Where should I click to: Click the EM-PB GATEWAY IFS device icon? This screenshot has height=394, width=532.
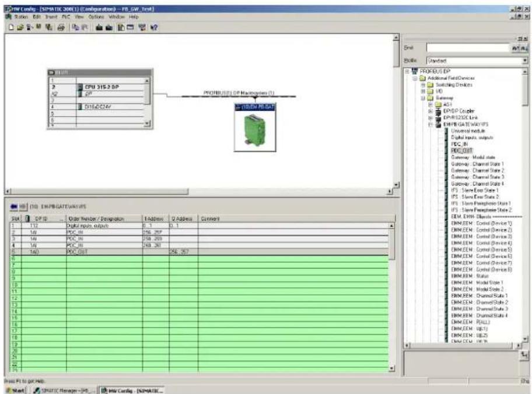coord(438,125)
